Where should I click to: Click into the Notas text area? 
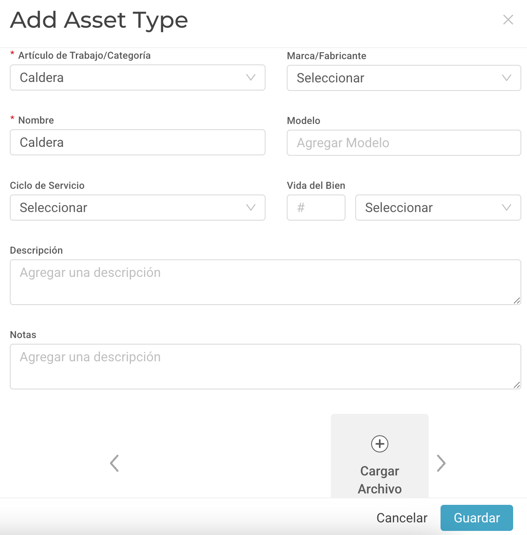(265, 366)
